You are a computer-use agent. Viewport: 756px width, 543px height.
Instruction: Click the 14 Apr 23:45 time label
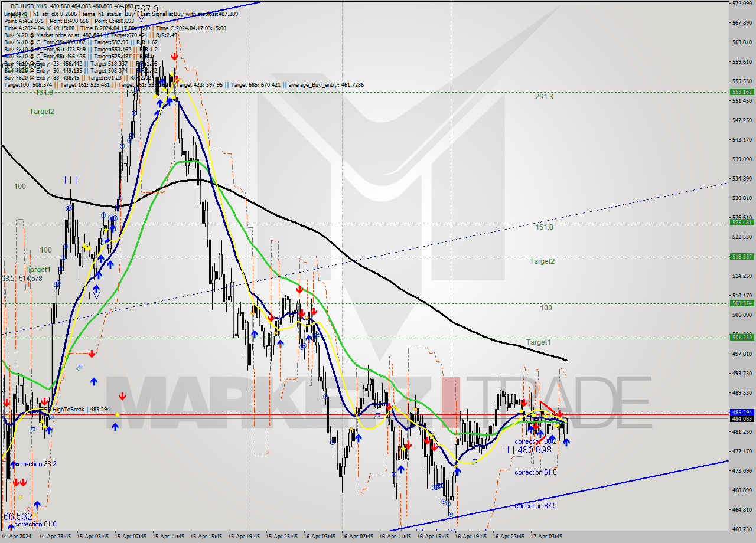coord(56,537)
